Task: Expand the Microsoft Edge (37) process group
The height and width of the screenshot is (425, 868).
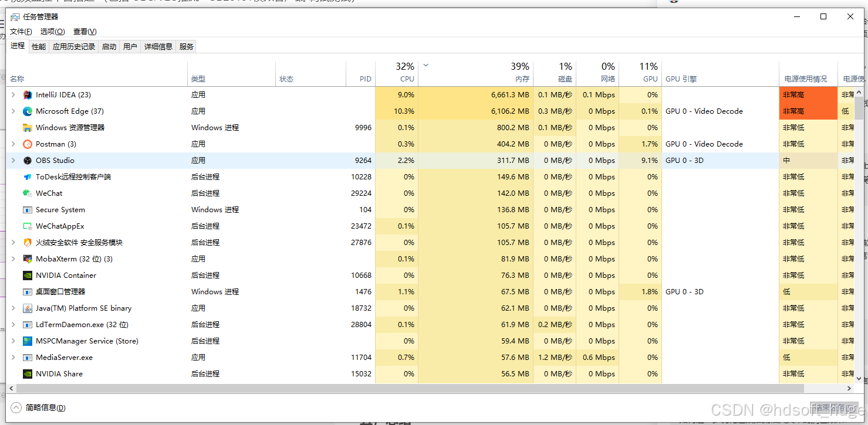Action: 13,111
